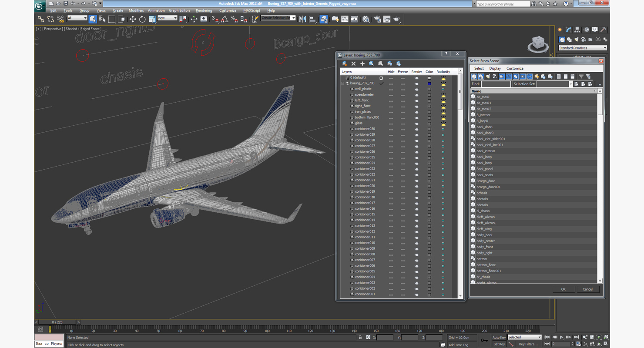Image resolution: width=644 pixels, height=348 pixels.
Task: Open Customize menu in Select From Scene
Action: (x=515, y=68)
